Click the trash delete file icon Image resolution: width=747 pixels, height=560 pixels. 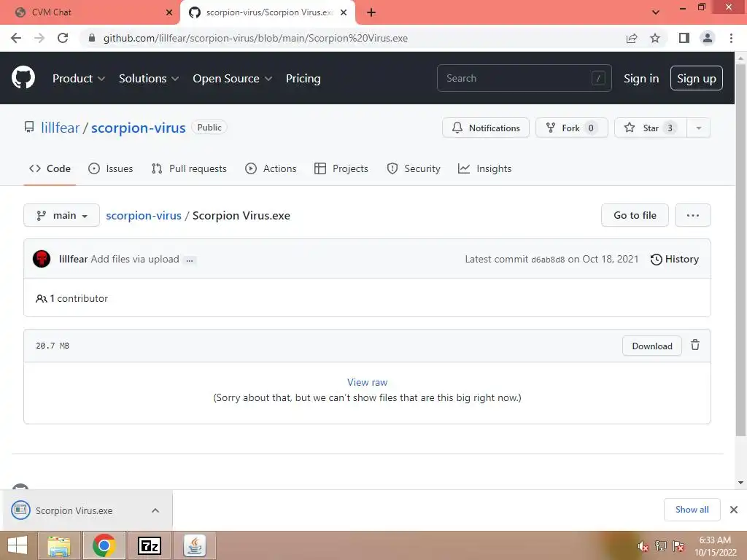point(695,345)
